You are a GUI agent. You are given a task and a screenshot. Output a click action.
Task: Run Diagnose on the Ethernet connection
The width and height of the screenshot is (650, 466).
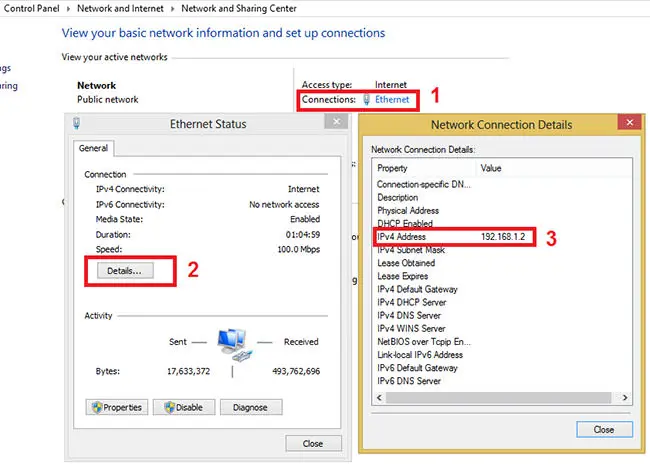coord(251,407)
